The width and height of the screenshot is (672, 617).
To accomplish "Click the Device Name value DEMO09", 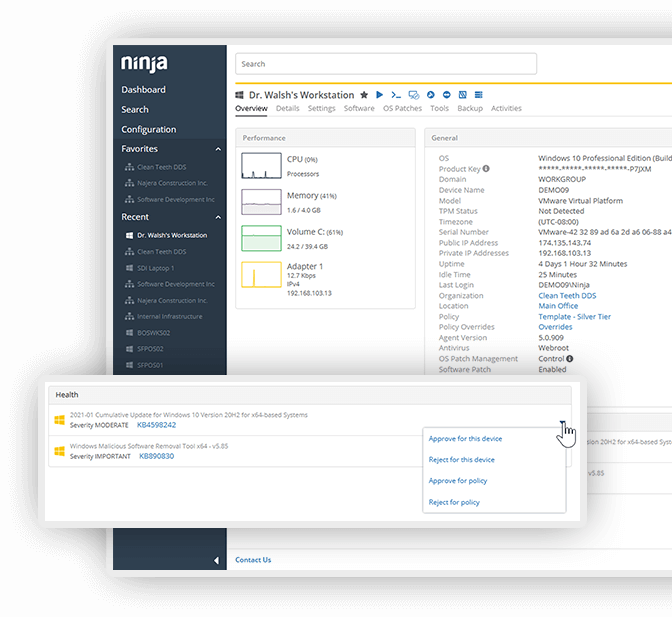I will point(553,190).
